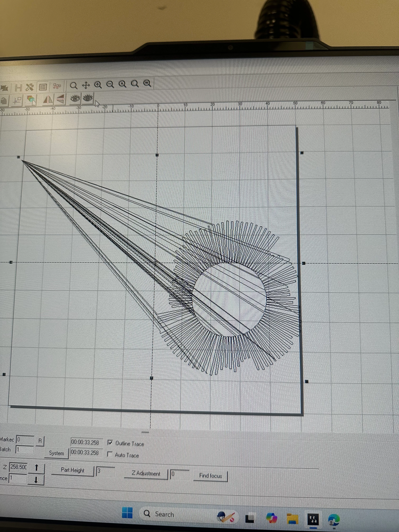Uncheck the Outline Trace checkbox

click(x=110, y=442)
